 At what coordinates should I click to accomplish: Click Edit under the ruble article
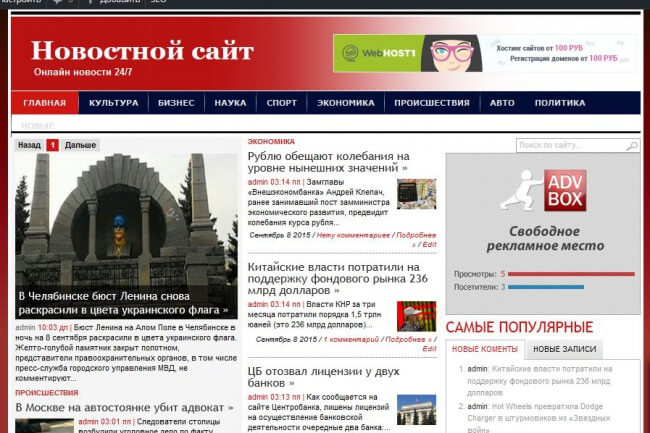[429, 244]
